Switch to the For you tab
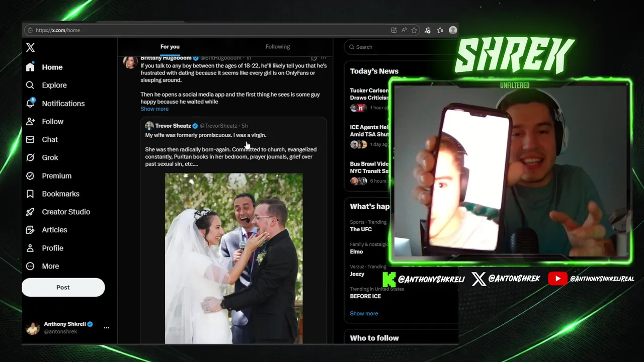 [170, 47]
